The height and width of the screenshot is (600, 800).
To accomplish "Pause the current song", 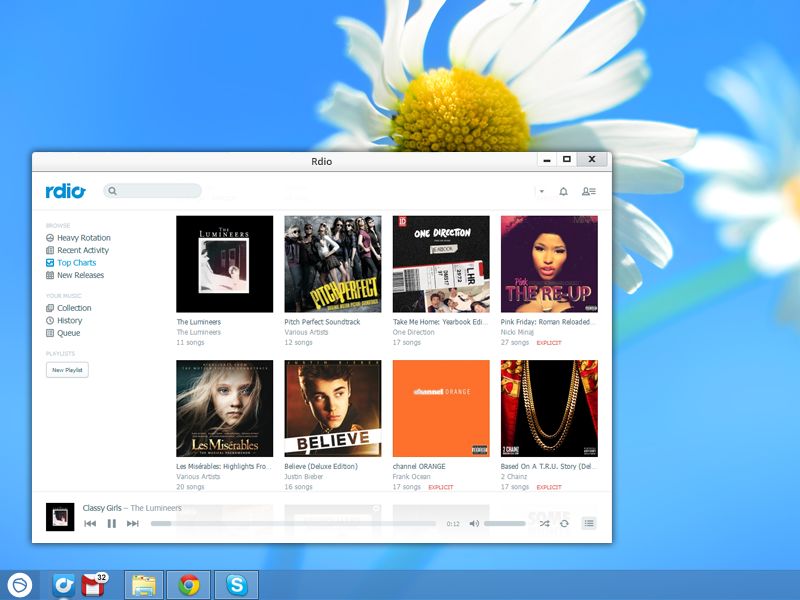I will (111, 523).
